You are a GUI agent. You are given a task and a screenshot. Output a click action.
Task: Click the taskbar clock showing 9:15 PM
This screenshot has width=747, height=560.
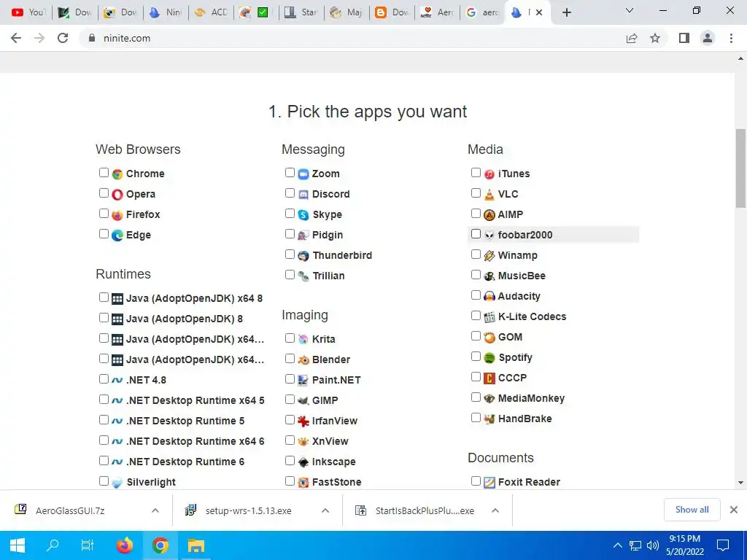(684, 545)
